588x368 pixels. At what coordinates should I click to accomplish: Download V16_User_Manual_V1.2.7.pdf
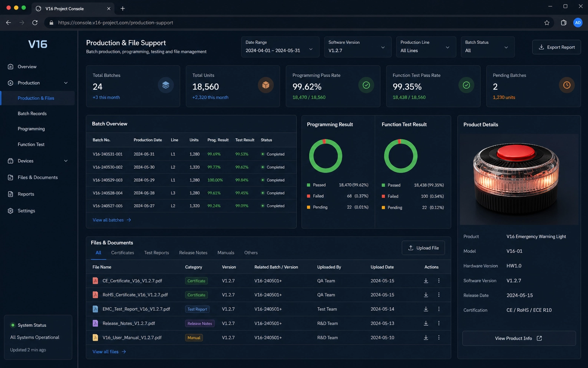tap(426, 338)
